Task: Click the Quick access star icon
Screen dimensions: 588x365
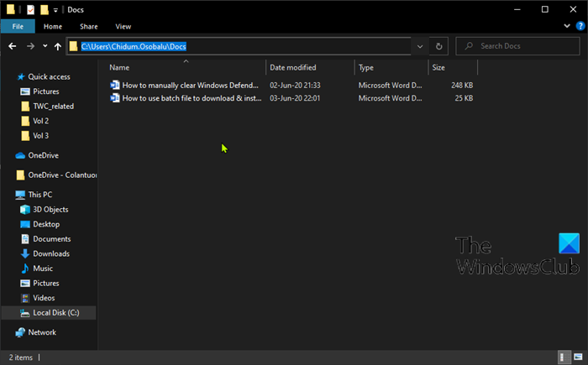Action: [21, 77]
